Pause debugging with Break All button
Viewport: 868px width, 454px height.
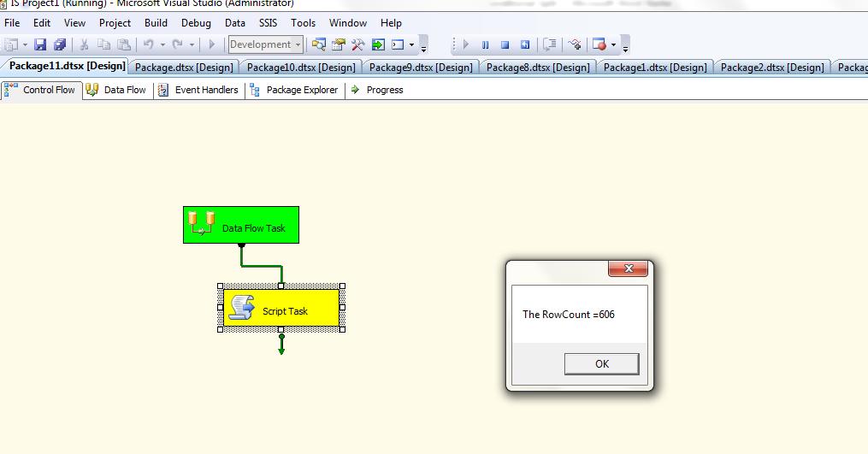coord(485,44)
